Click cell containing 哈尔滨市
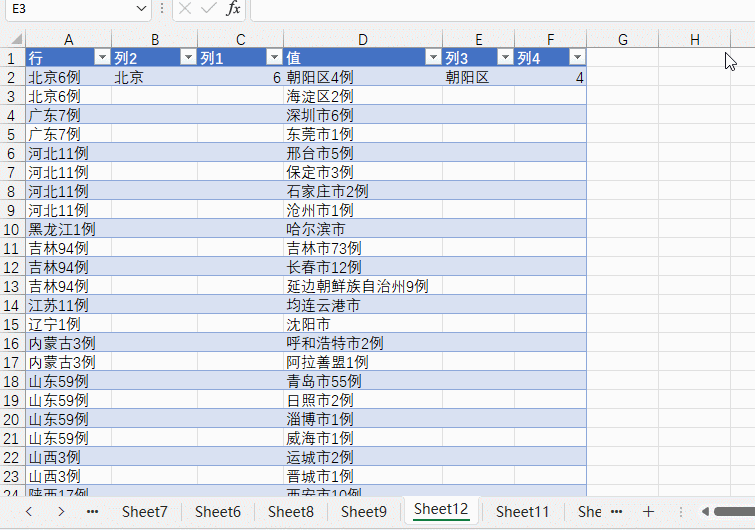The image size is (755, 530). (363, 229)
